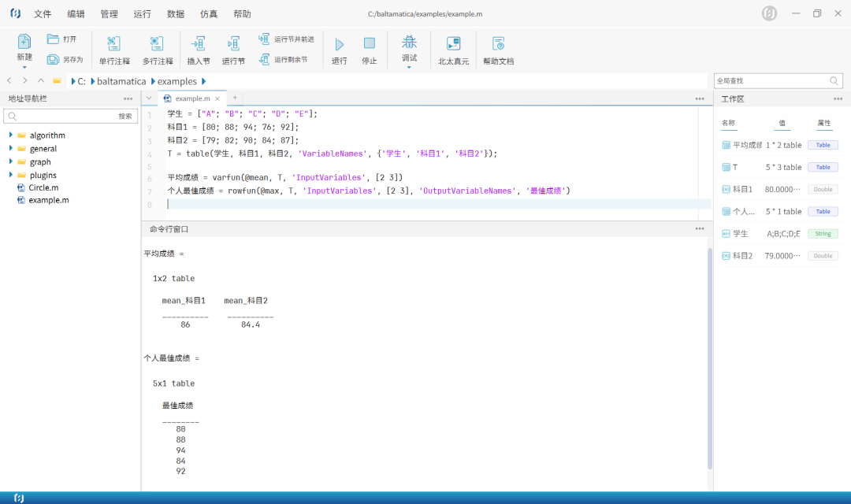Click the 多行注释 multi-line comment icon

click(157, 44)
